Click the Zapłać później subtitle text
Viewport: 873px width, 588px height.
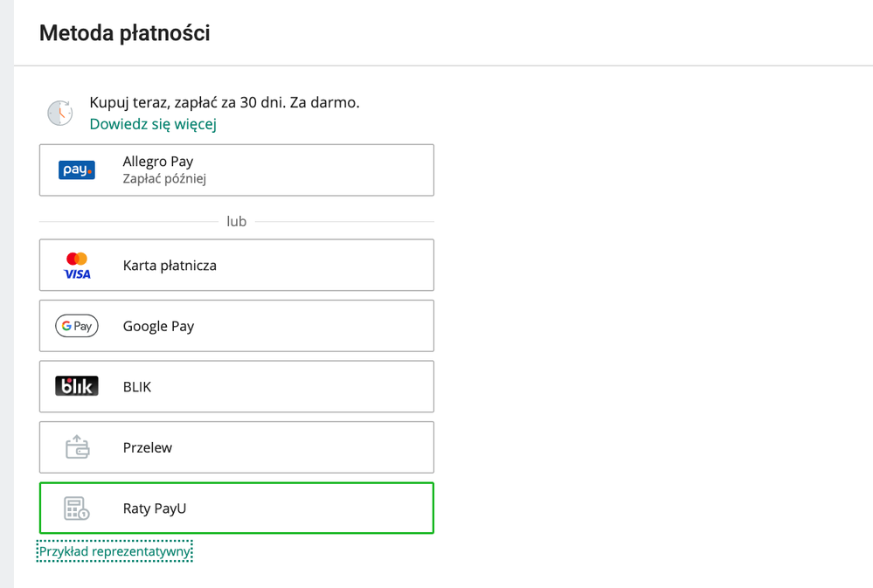click(x=164, y=179)
